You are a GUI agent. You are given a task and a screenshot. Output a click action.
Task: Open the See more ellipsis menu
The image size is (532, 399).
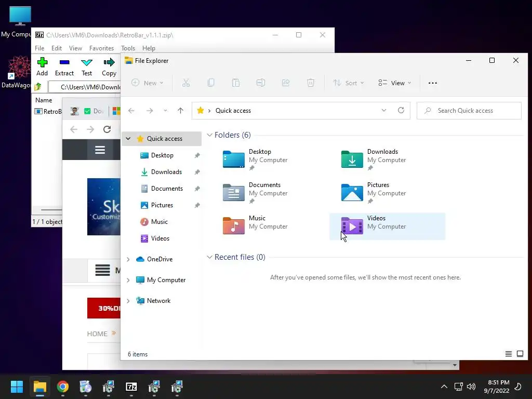click(433, 83)
